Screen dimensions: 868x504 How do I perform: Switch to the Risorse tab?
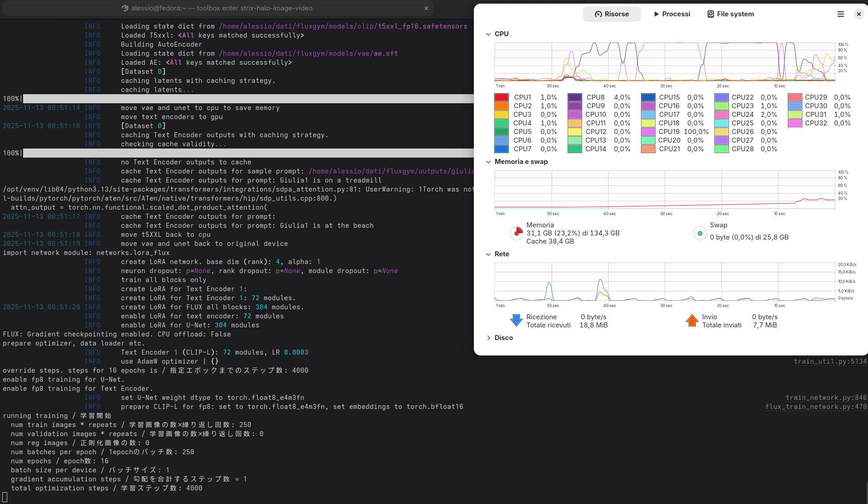pyautogui.click(x=612, y=14)
